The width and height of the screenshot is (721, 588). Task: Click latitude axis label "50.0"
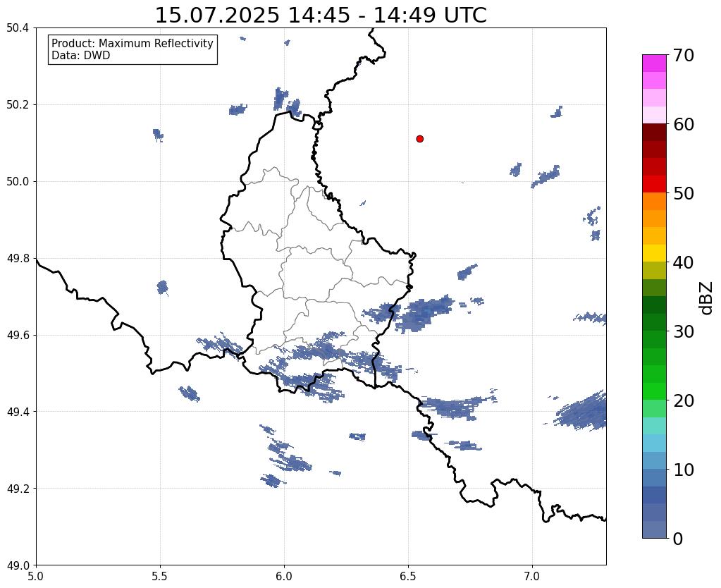[18, 182]
